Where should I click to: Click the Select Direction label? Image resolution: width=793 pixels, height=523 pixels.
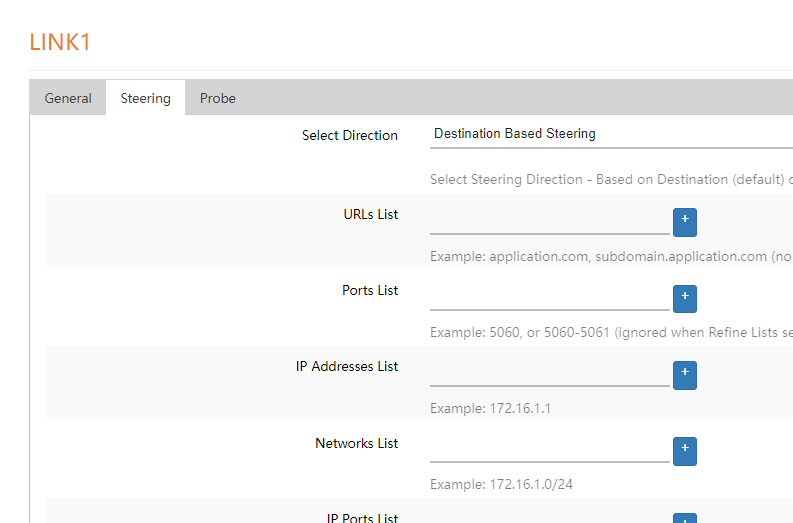349,135
